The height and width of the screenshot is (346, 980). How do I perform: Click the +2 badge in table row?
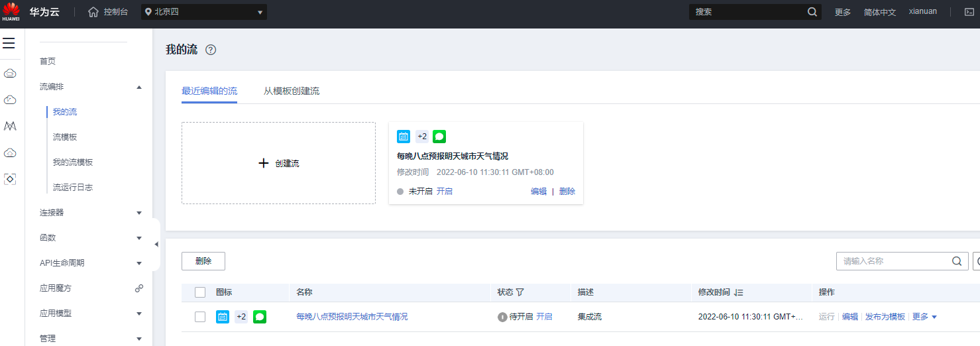click(241, 317)
